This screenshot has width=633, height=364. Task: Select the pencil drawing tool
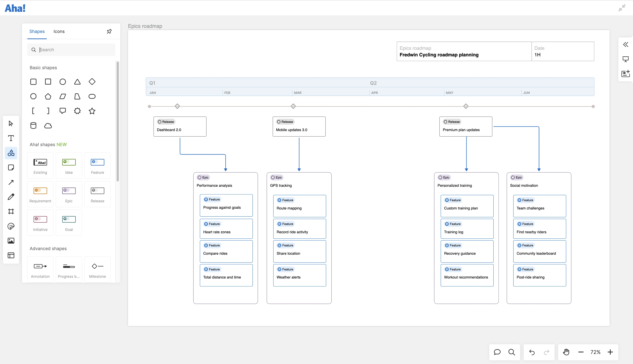coord(11,197)
